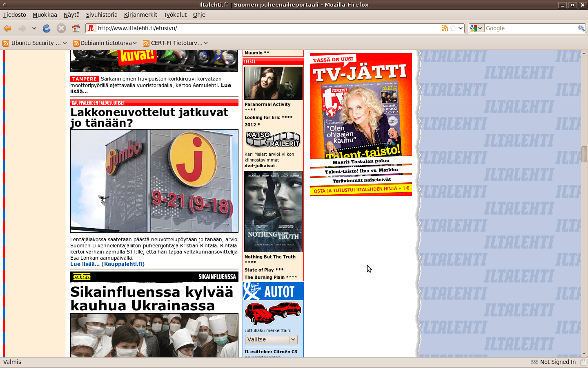Screen dimensions: 588x368
Task: Open the search engine selector dropdown
Action: 481,28
